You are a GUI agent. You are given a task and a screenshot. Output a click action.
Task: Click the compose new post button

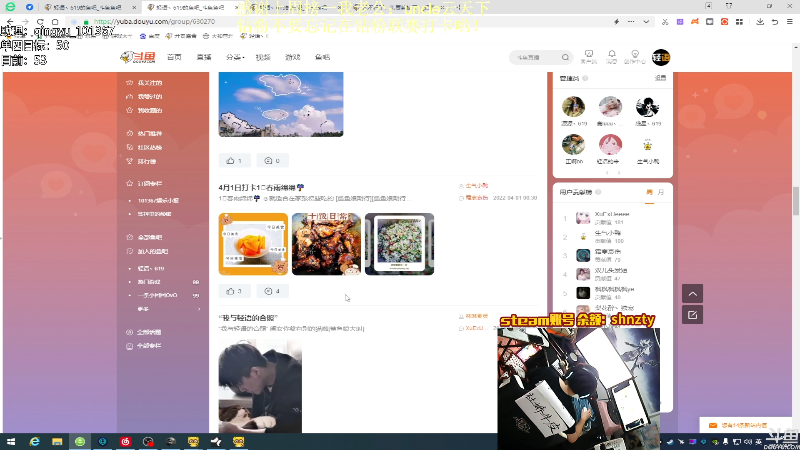coord(692,315)
